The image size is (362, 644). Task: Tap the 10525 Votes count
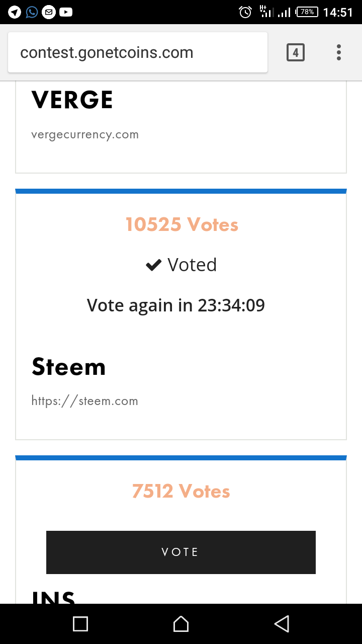pos(182,225)
